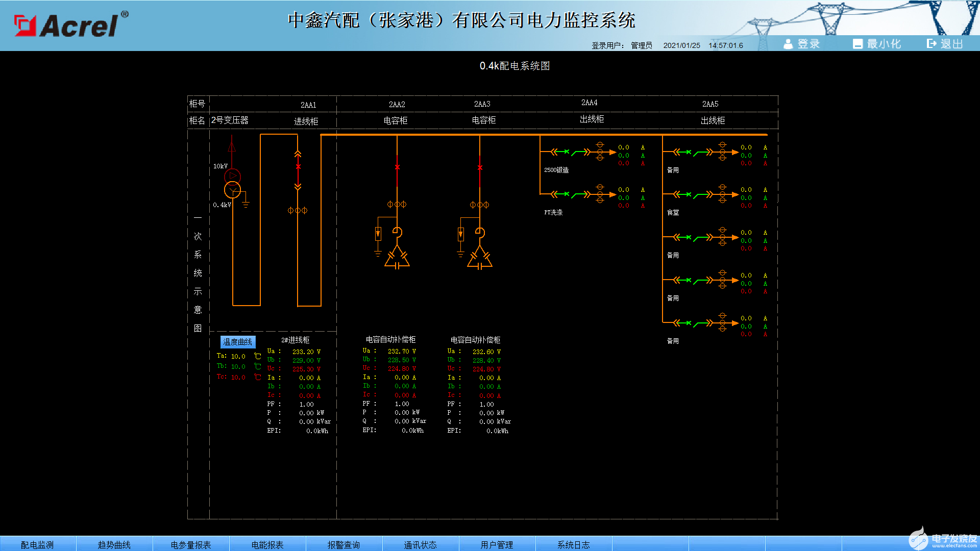Click the surge arrester symbol in 2AA3
This screenshot has width=980, height=551.
(x=461, y=234)
